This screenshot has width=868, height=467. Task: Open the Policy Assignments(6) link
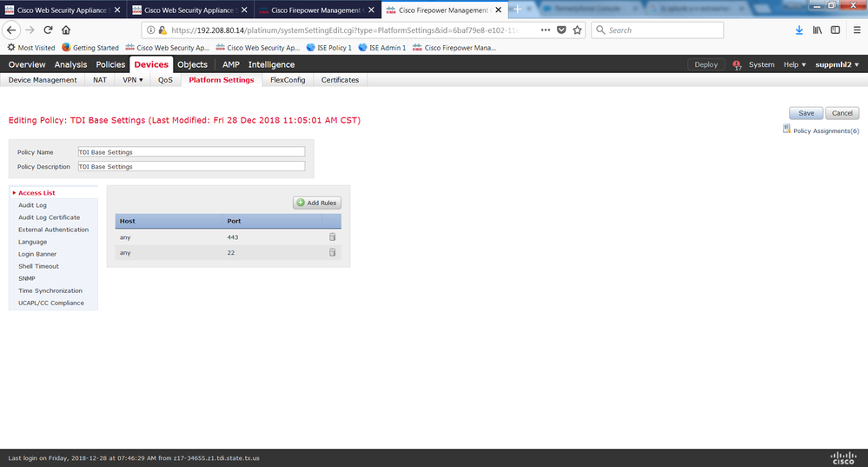click(x=826, y=130)
